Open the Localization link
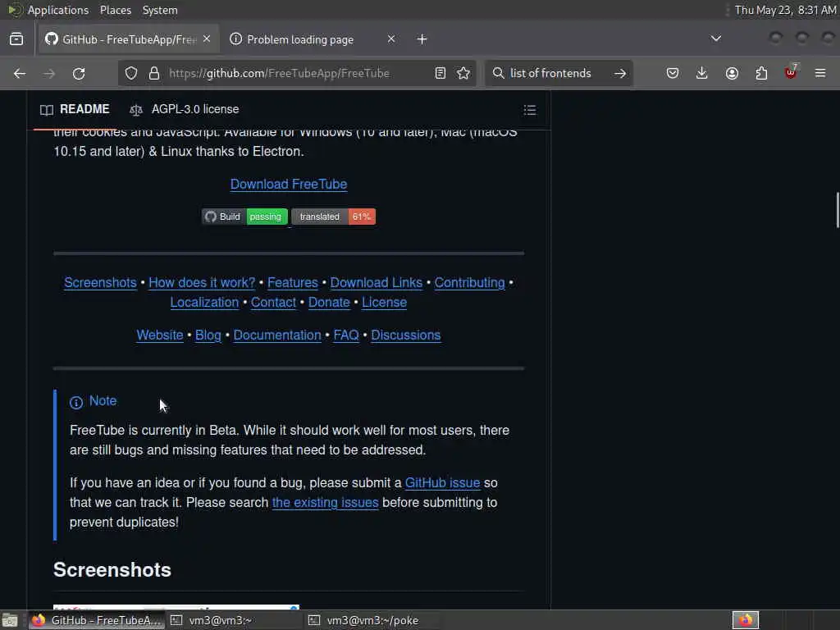Screen dimensions: 840x630 point(204,303)
